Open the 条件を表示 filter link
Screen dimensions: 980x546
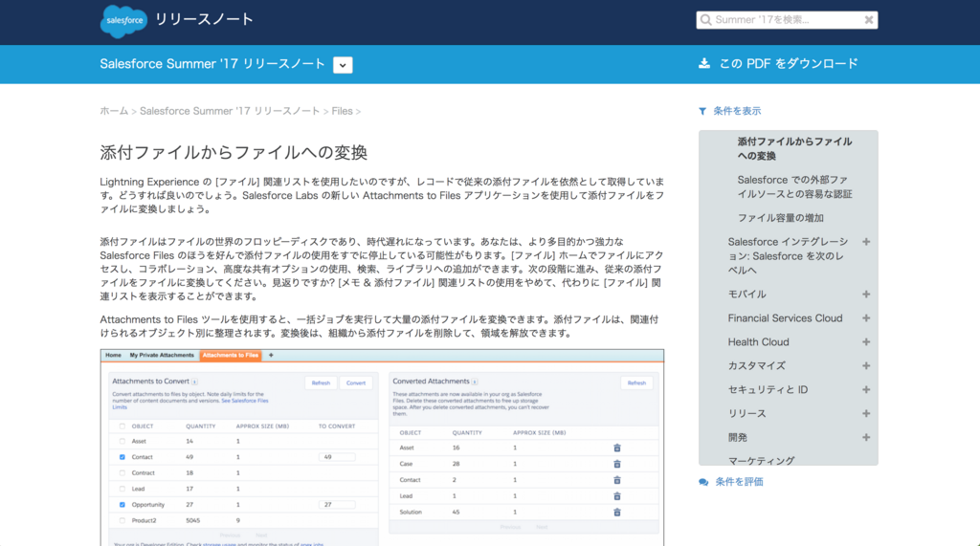pos(737,111)
